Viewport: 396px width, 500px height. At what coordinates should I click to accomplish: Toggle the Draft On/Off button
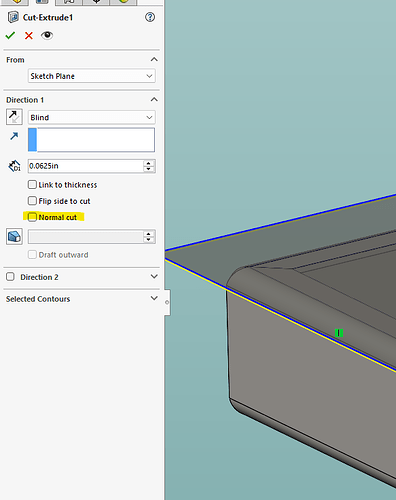pos(14,237)
